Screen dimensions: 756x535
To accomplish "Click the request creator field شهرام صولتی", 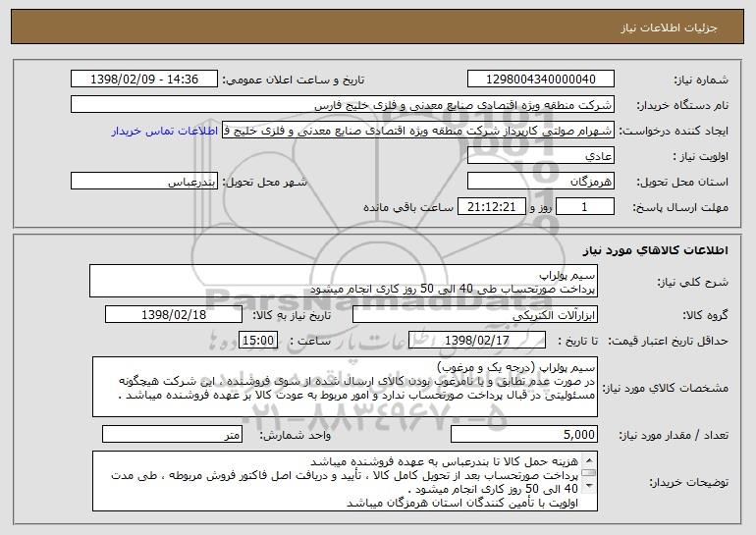I will point(418,131).
